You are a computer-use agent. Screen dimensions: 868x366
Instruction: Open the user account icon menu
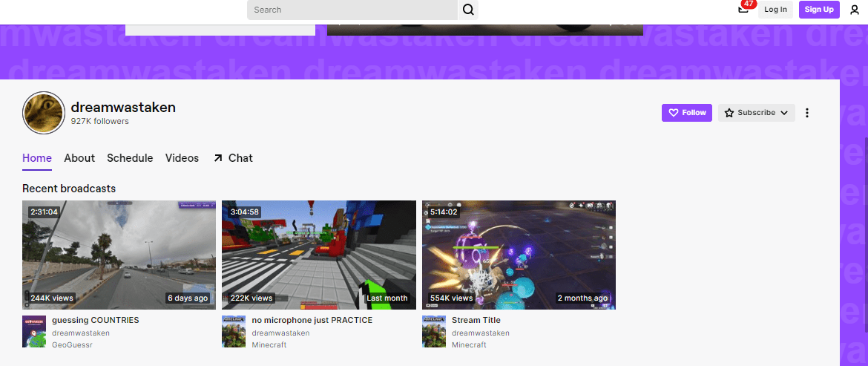pyautogui.click(x=854, y=10)
